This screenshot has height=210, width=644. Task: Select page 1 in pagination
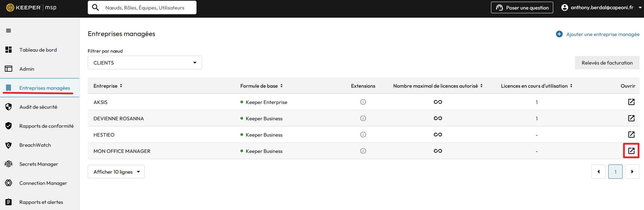(615, 172)
